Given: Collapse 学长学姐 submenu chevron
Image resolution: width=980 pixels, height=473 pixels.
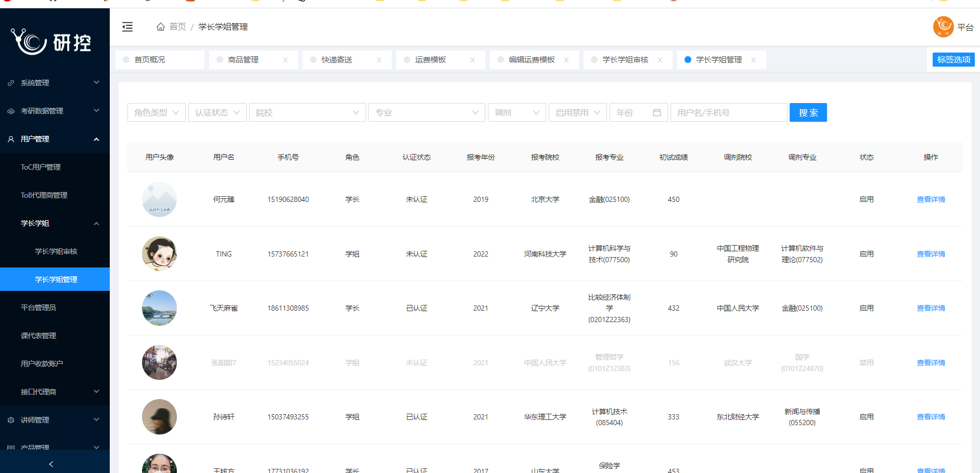Looking at the screenshot, I should tap(96, 223).
